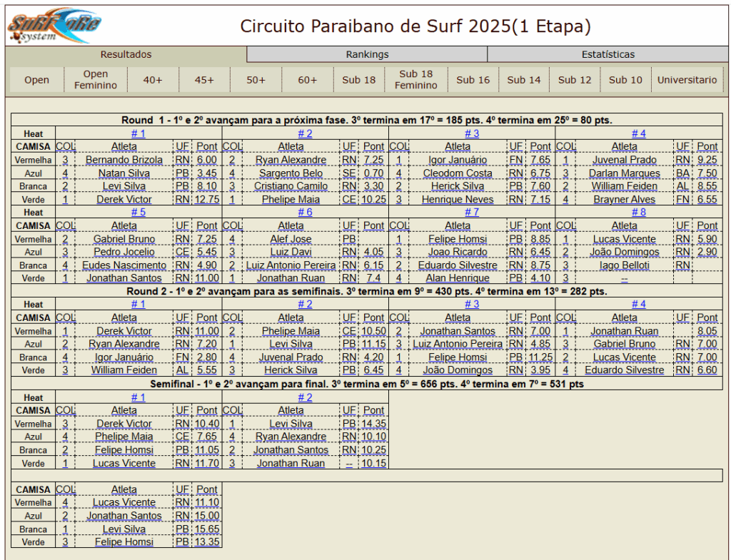
Task: Click athlete Sargento Belo
Action: (x=291, y=173)
